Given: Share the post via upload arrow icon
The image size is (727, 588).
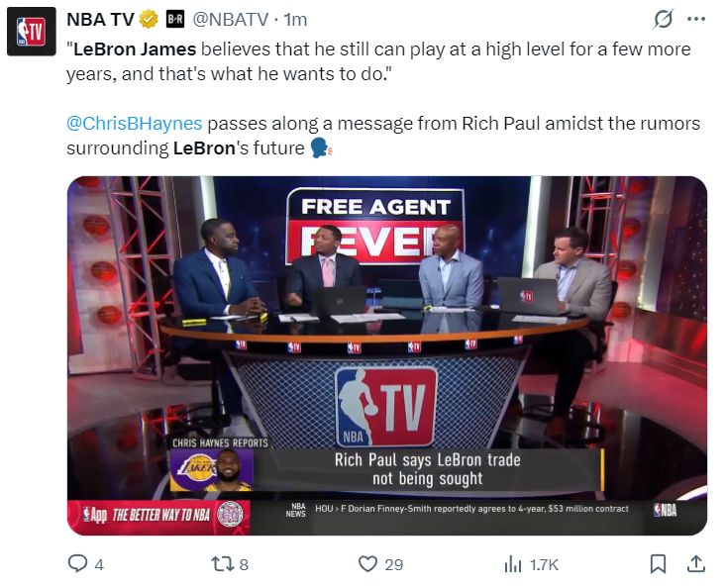Looking at the screenshot, I should click(696, 563).
